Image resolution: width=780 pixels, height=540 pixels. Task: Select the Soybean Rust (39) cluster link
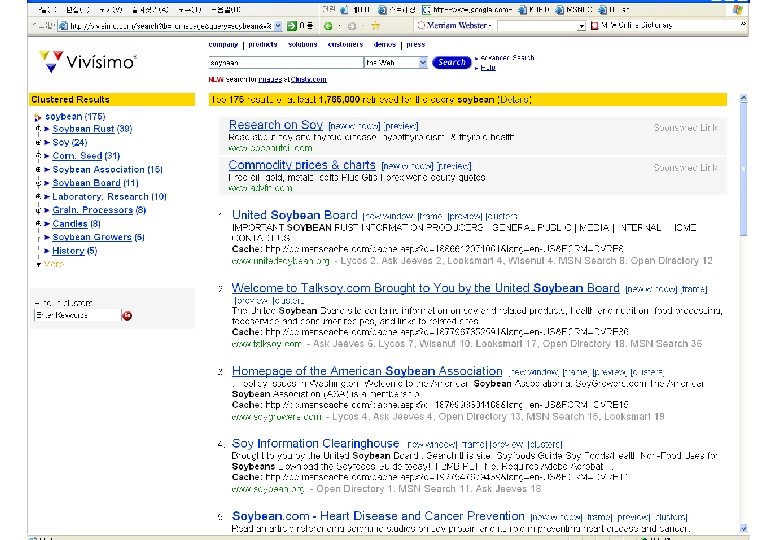point(93,129)
